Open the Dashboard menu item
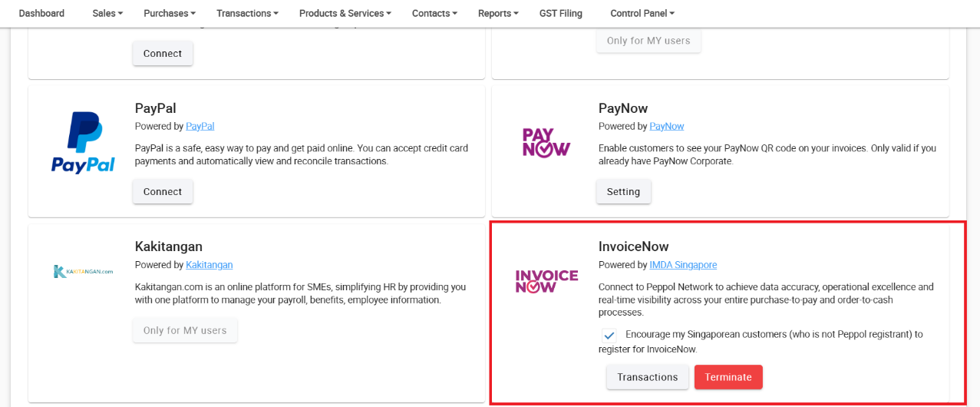 point(41,13)
